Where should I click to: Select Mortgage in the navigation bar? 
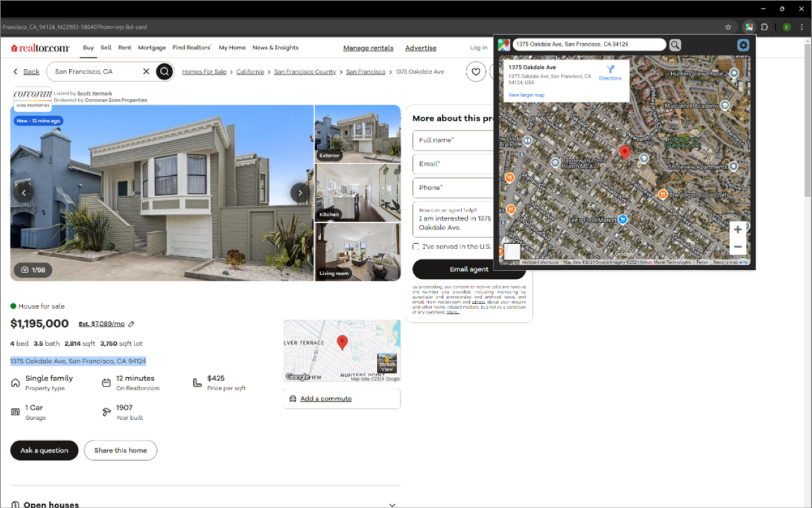click(152, 48)
